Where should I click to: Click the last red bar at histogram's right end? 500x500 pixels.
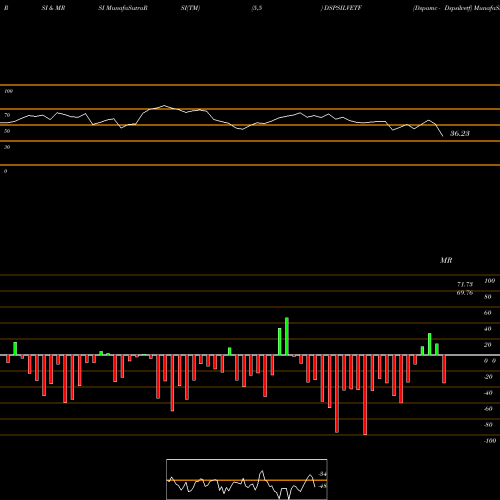click(444, 369)
